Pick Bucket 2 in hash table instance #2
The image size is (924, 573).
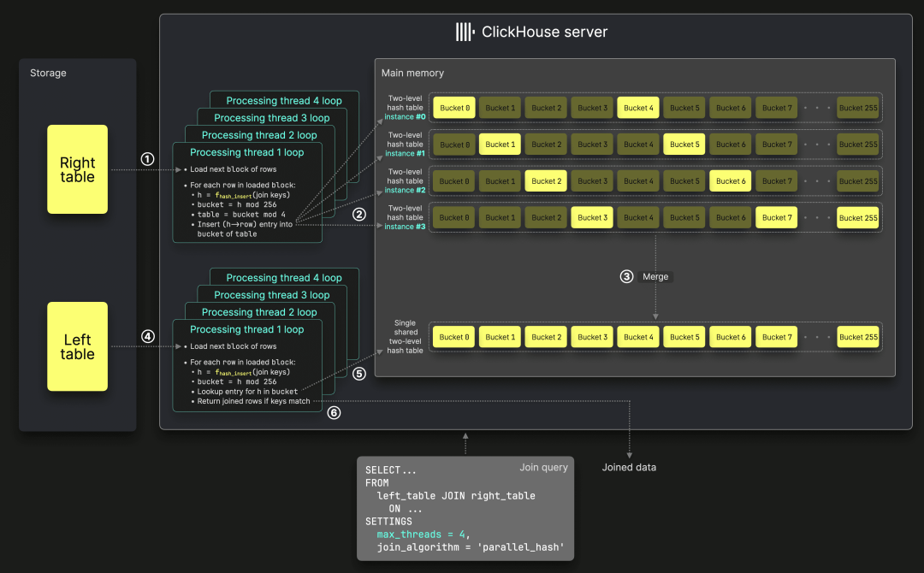tap(546, 181)
